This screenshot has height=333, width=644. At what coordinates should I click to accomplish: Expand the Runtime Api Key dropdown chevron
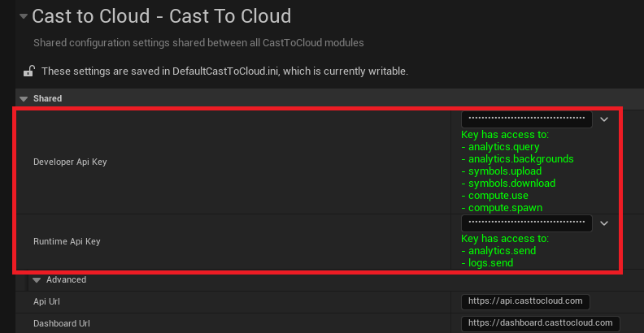(x=603, y=223)
